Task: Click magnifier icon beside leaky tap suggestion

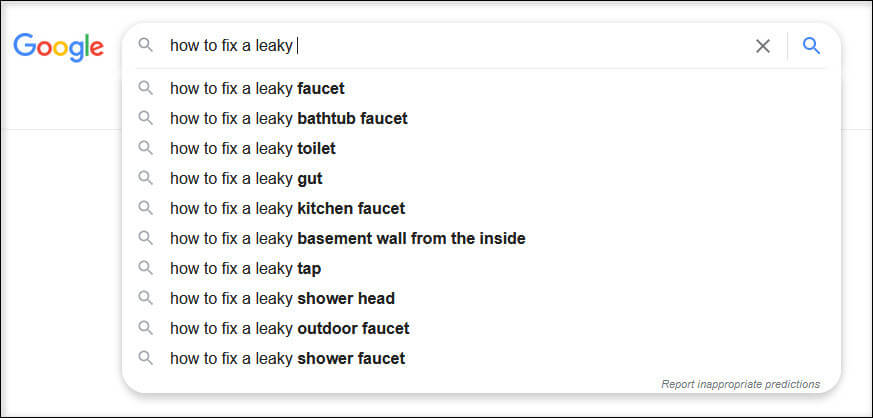Action: pos(145,268)
